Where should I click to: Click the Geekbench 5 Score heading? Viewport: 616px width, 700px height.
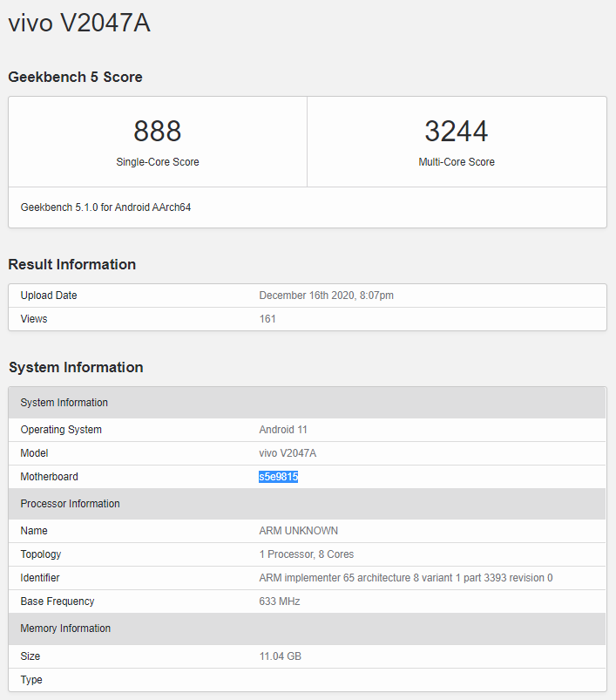click(x=75, y=77)
